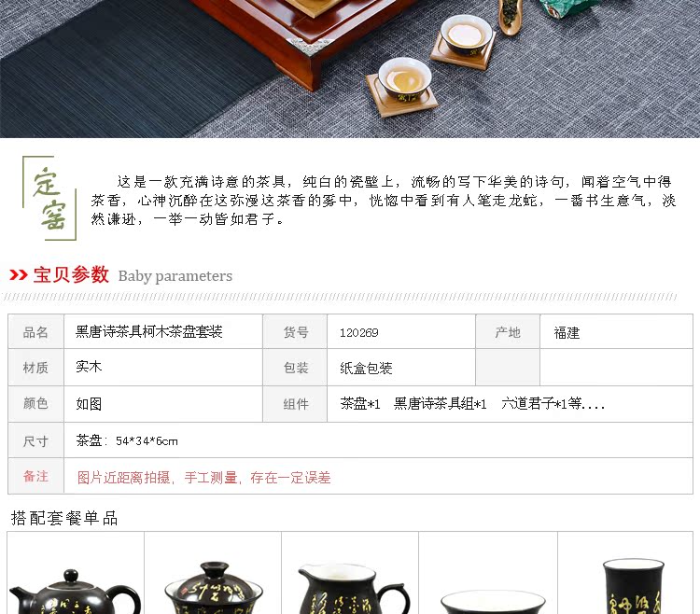Click the green 定窑 calligraphy logo
Viewport: 700px width, 614px height.
coord(49,198)
